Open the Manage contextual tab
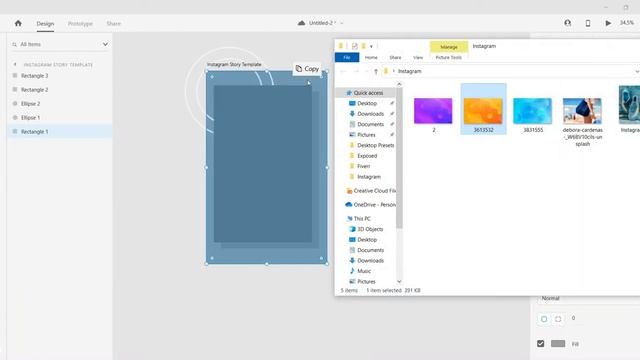This screenshot has height=360, width=640. [x=449, y=47]
